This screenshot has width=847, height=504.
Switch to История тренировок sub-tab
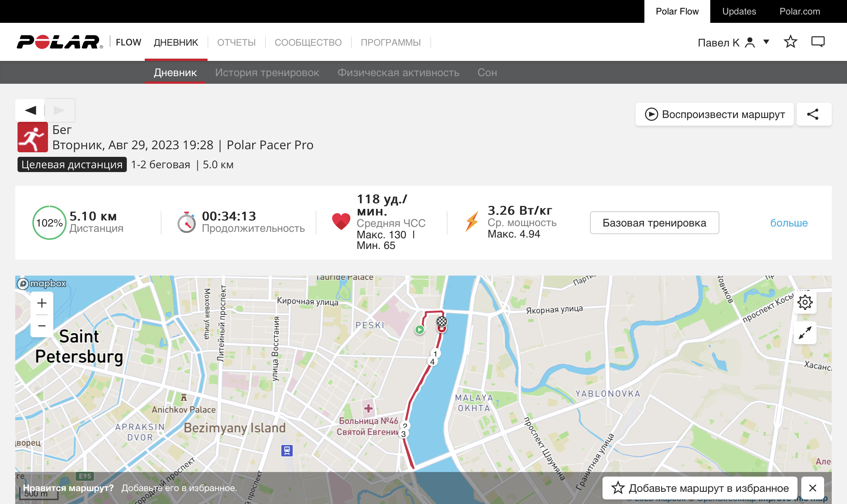pos(267,72)
